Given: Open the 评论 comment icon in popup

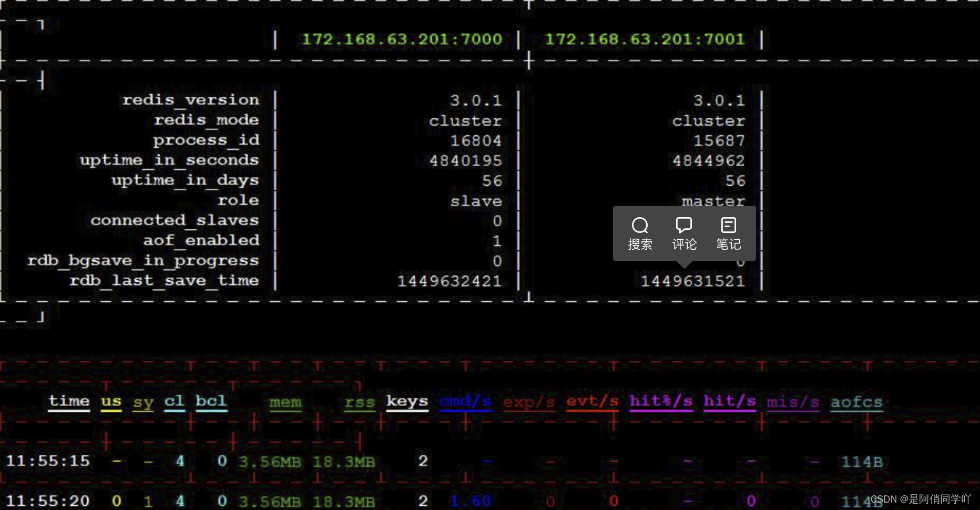Looking at the screenshot, I should [684, 226].
